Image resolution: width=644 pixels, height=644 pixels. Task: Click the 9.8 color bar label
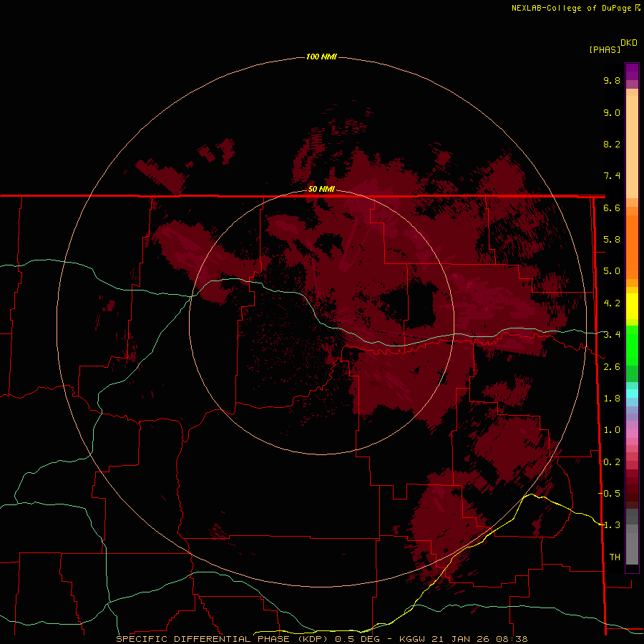point(612,80)
